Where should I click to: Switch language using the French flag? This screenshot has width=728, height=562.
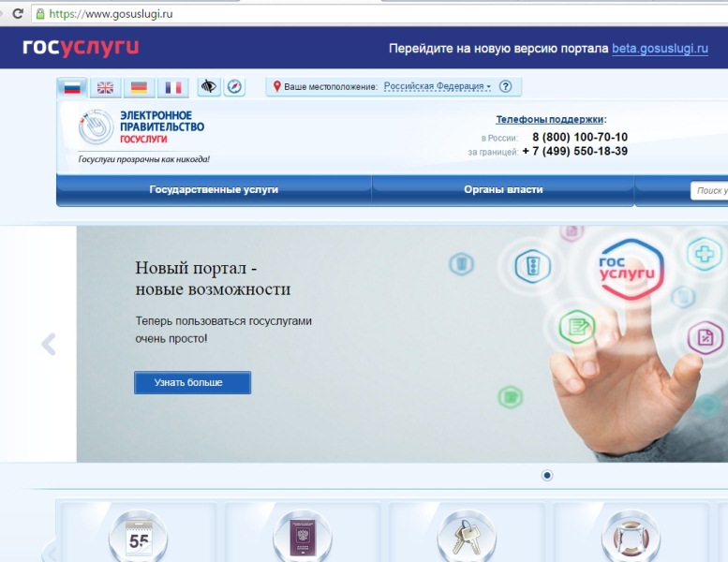pyautogui.click(x=173, y=87)
